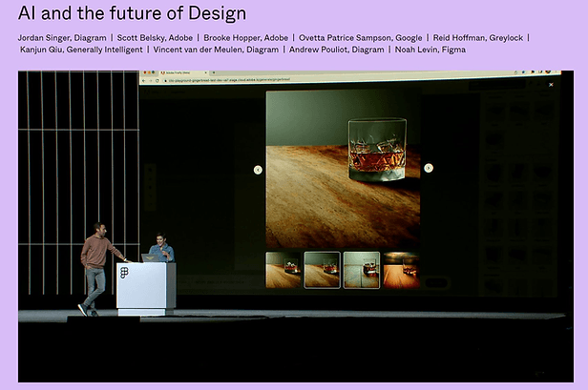
Task: Click speaker name "Vincent van der Meulen, Diagram"
Action: point(216,50)
